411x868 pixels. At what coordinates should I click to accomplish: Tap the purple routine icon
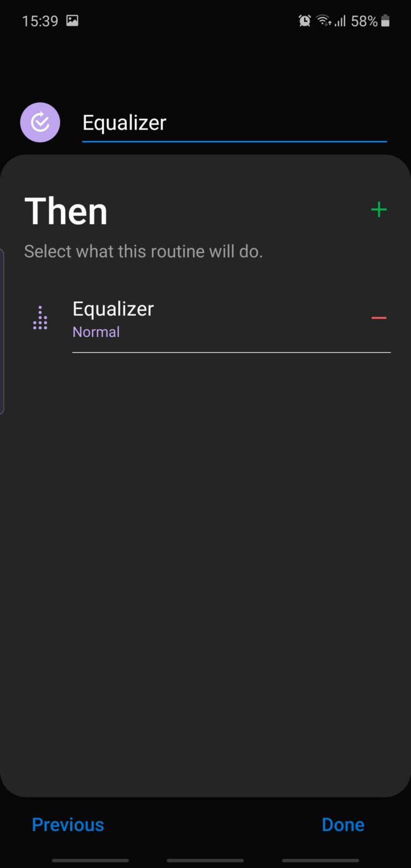click(40, 123)
